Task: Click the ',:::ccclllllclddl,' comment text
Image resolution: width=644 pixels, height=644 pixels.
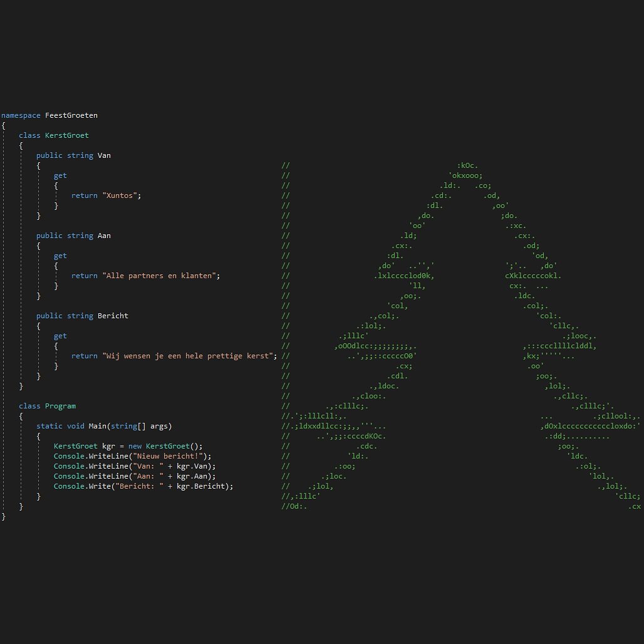Action: [x=559, y=346]
